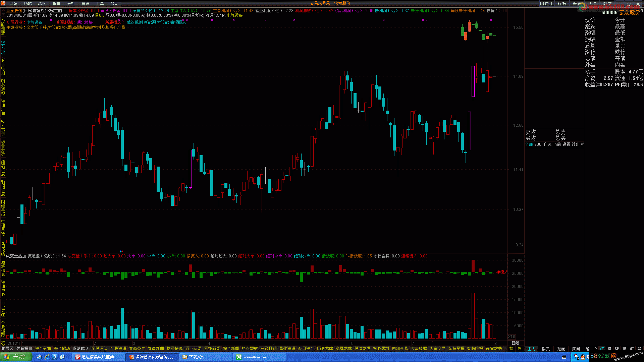Switch to the 关联报价 bottom tab

[x=24, y=349]
